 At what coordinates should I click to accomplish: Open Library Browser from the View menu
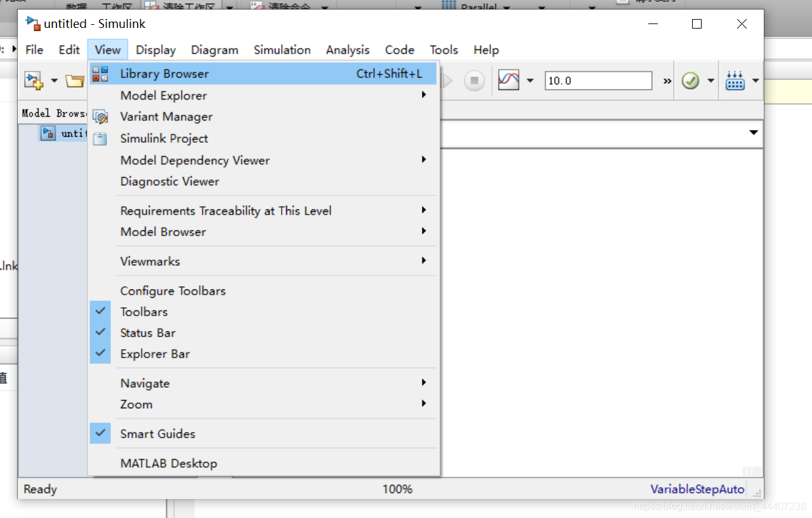pyautogui.click(x=263, y=74)
